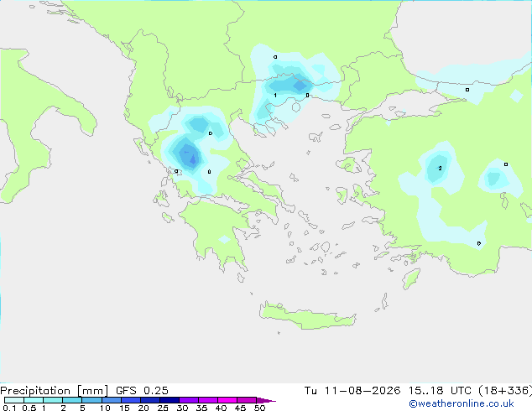Click the "(18+336)" forecast run label
The image size is (532, 411).
505,390
